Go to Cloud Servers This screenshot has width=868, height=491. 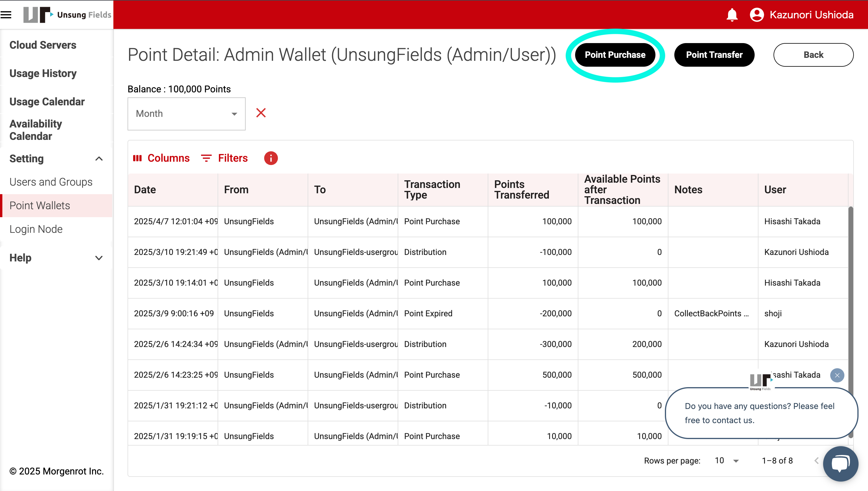[x=43, y=45]
